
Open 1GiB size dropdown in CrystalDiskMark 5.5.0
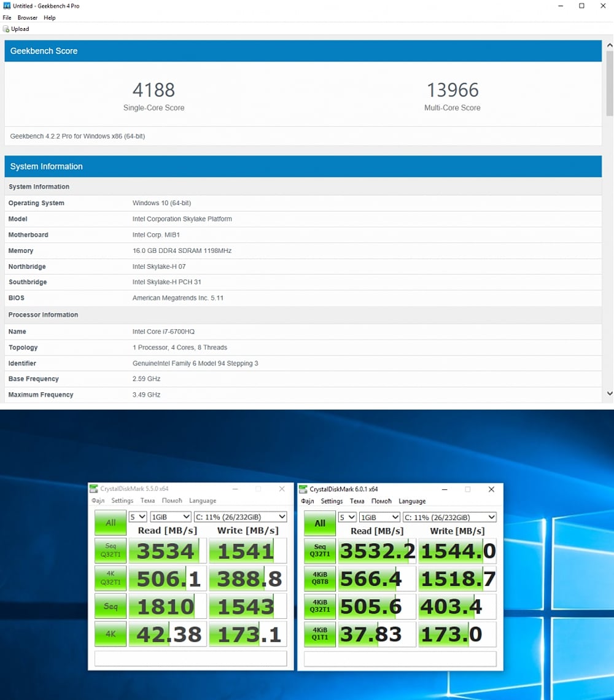[171, 516]
